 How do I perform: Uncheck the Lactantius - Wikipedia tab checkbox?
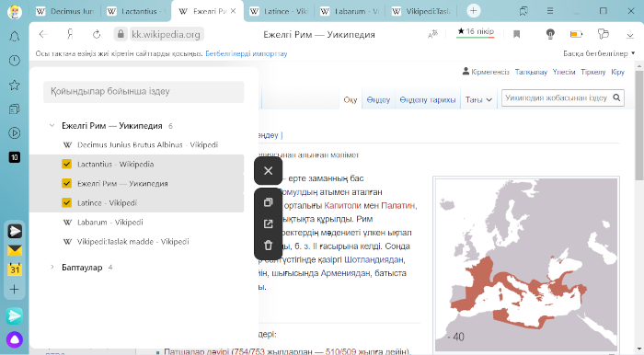click(x=66, y=164)
